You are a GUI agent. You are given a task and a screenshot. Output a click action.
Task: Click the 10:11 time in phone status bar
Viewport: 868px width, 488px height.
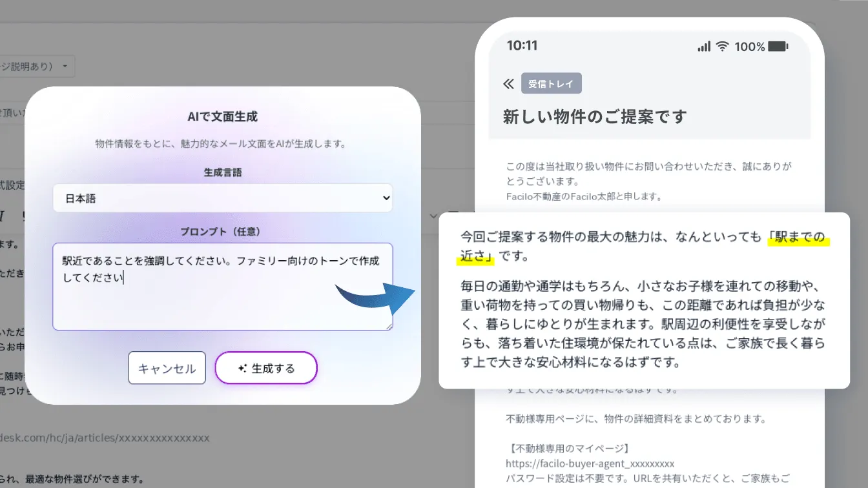522,46
